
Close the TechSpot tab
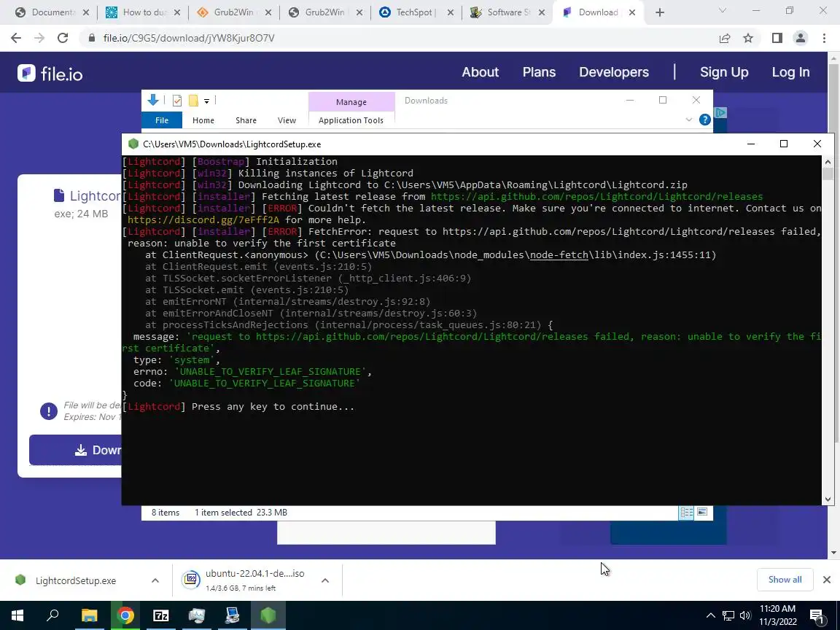click(x=451, y=12)
